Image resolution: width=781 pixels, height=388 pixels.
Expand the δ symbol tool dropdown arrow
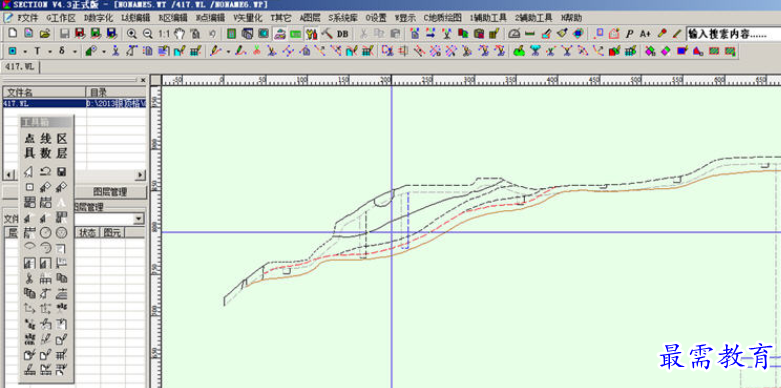pos(74,51)
